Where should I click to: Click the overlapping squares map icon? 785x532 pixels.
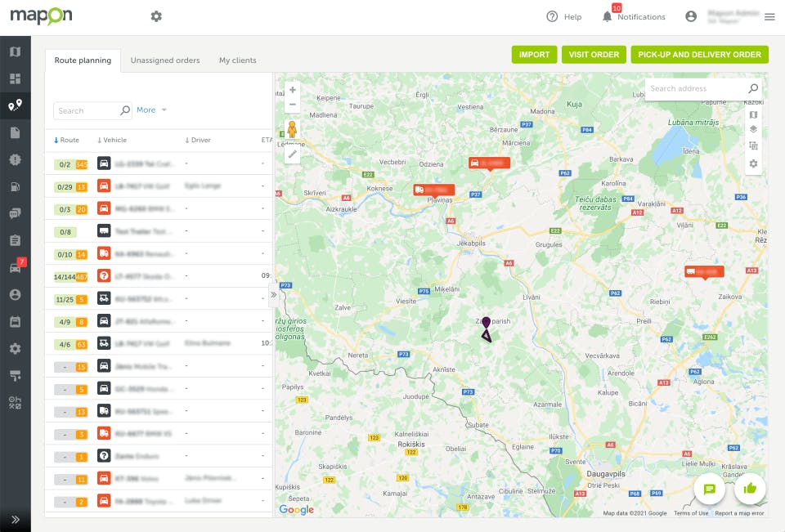click(753, 145)
